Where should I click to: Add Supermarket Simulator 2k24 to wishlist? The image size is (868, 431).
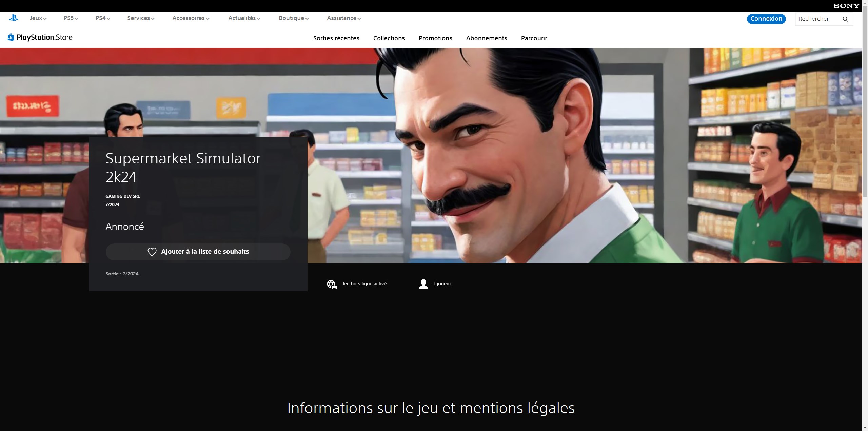[x=198, y=252]
